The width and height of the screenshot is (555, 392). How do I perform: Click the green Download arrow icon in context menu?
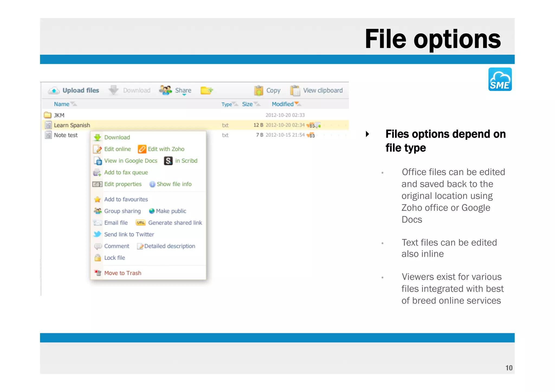click(x=97, y=138)
